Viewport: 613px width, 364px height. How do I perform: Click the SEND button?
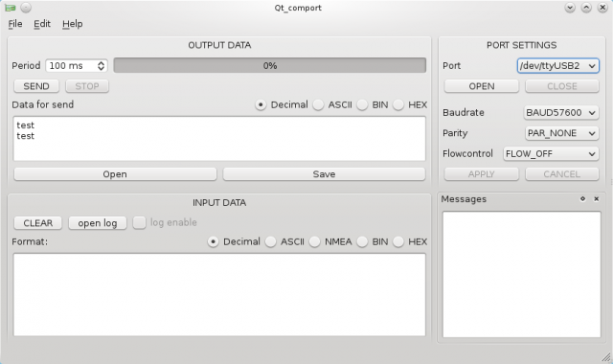(36, 86)
